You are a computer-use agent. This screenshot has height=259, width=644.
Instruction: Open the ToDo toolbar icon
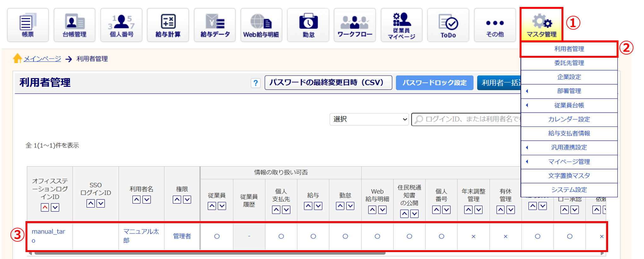(448, 25)
